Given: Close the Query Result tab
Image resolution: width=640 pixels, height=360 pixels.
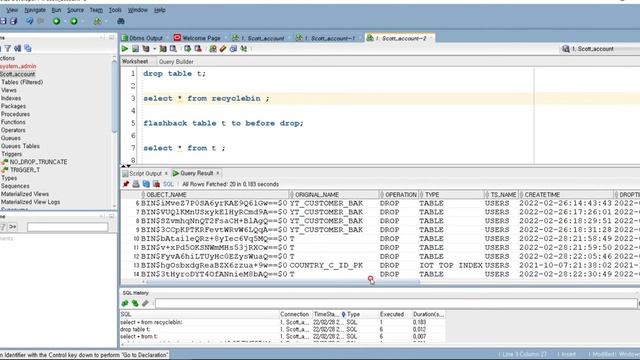Looking at the screenshot, I should pyautogui.click(x=218, y=173).
